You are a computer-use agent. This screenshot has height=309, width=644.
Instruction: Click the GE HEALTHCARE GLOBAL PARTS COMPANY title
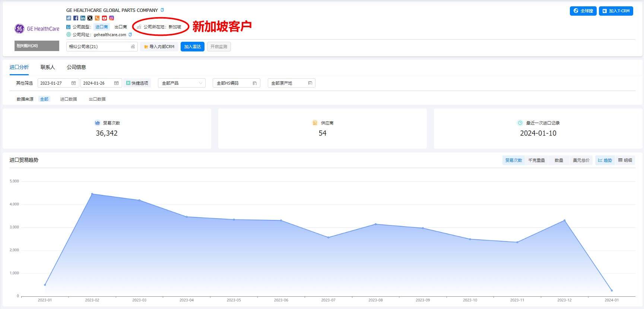coord(112,10)
